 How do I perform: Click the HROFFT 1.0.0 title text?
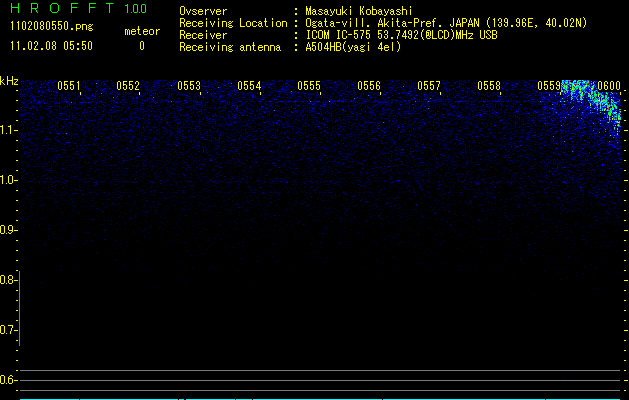point(78,8)
